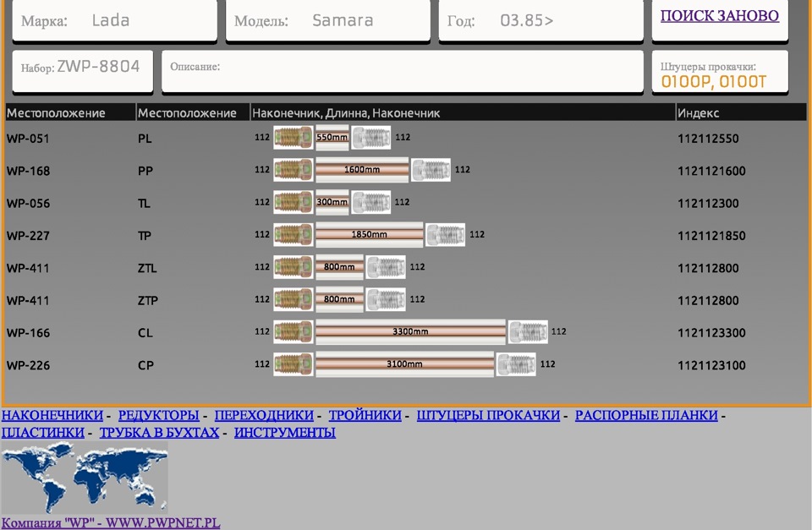Click the silver fitting icon in the CL row
Screen dimensions: 812x530
coord(528,331)
